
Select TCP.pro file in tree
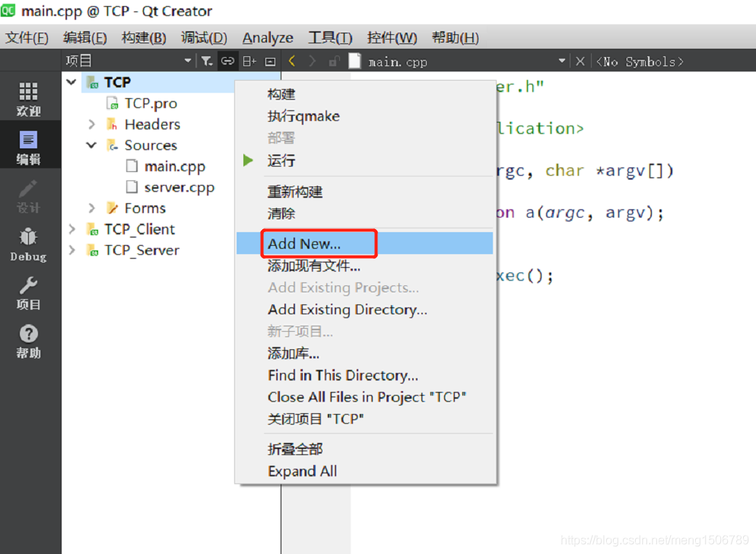coord(151,103)
